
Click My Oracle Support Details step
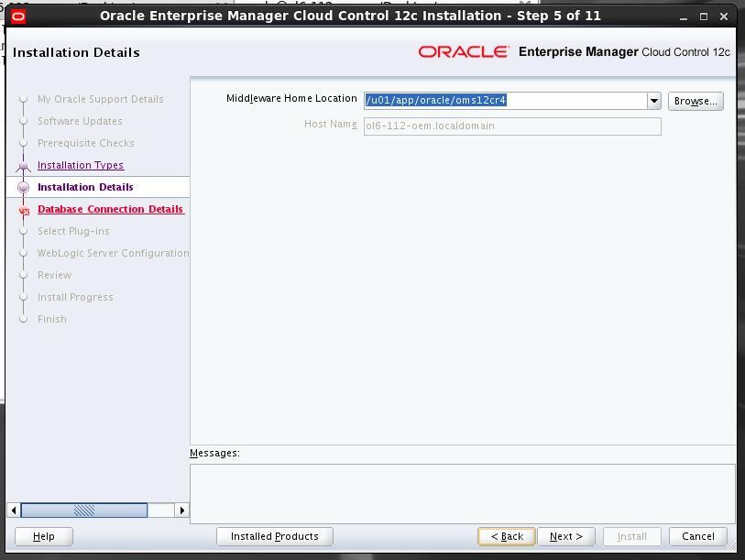[x=100, y=99]
